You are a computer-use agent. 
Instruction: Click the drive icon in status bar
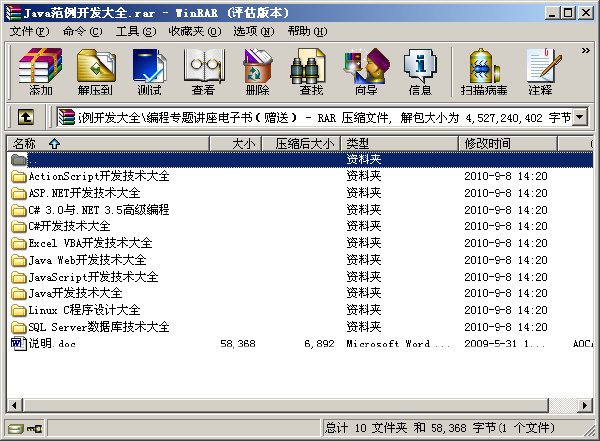15,429
